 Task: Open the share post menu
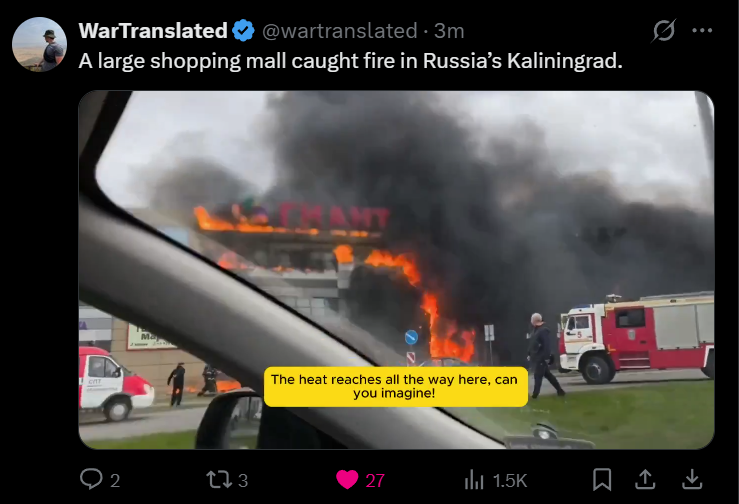click(x=645, y=480)
